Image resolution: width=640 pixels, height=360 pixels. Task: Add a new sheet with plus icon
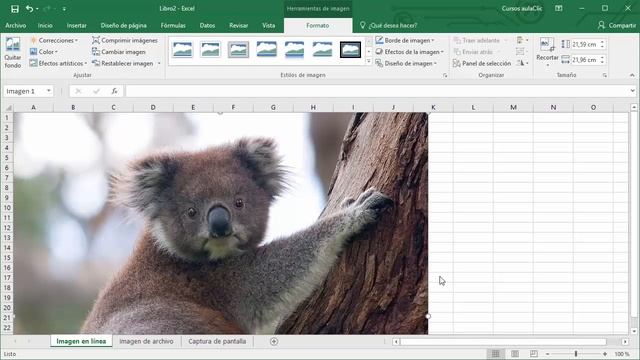(274, 342)
